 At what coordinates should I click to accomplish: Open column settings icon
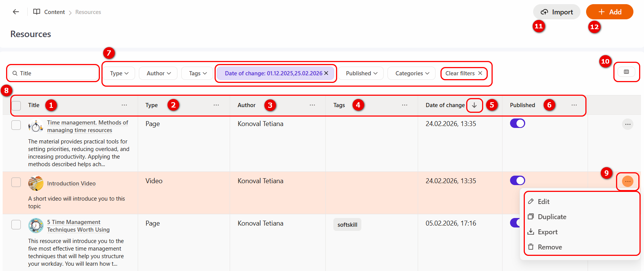click(626, 72)
